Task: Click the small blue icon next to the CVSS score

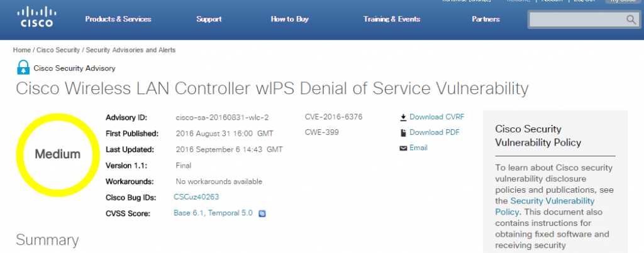Action: [262, 213]
